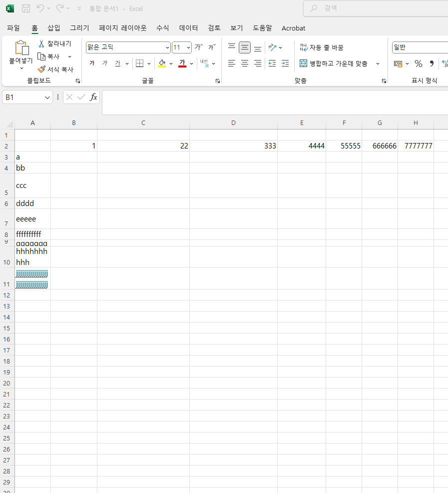Click the formula bar Enter checkmark icon
Viewport: 448px width, 493px height.
[x=81, y=97]
